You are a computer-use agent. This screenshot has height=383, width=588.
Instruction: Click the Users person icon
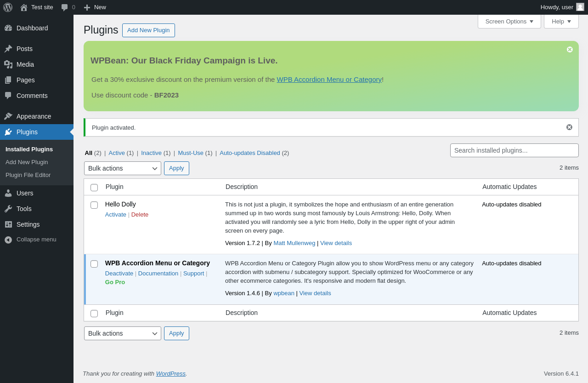(8, 193)
